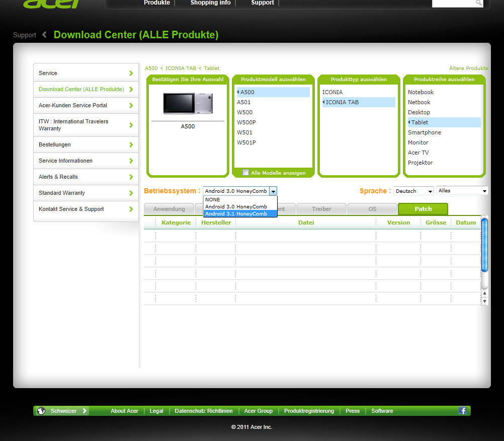
Task: Open the Ältere Produkte link
Action: (468, 68)
